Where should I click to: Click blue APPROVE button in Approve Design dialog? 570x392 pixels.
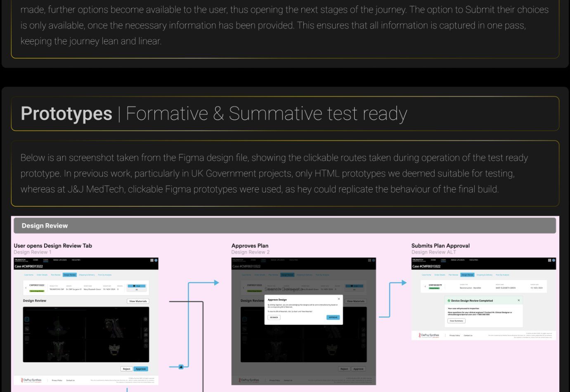(333, 317)
